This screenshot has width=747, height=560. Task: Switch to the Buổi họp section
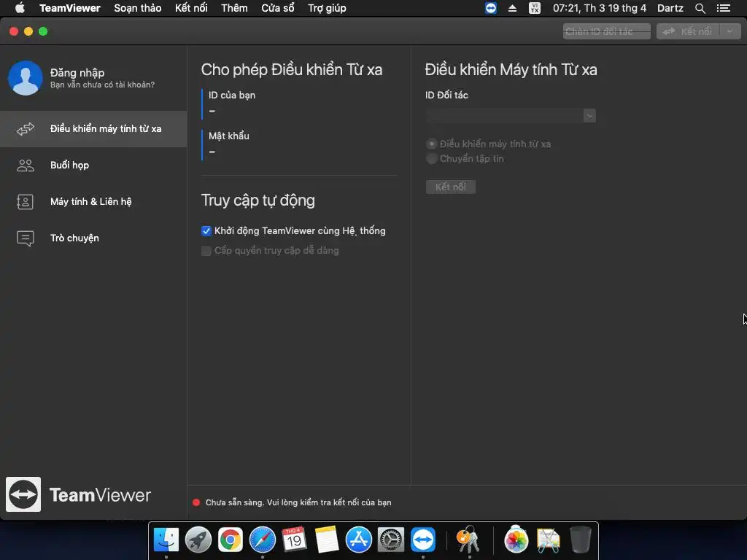pos(93,166)
